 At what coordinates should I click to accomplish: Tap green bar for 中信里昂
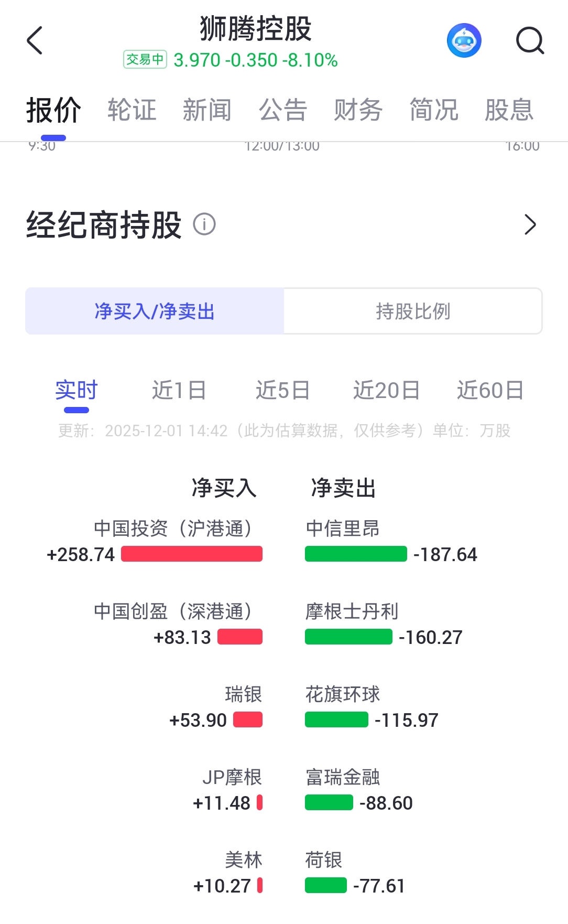356,554
